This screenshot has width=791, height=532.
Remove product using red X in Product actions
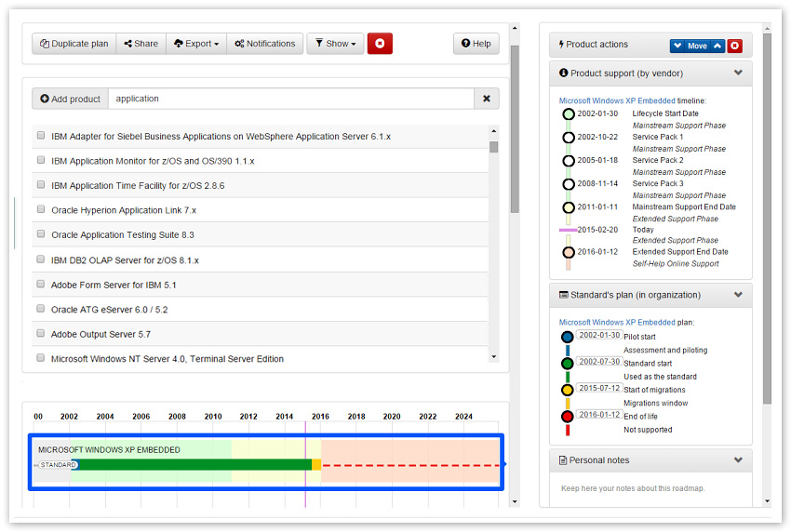coord(735,46)
